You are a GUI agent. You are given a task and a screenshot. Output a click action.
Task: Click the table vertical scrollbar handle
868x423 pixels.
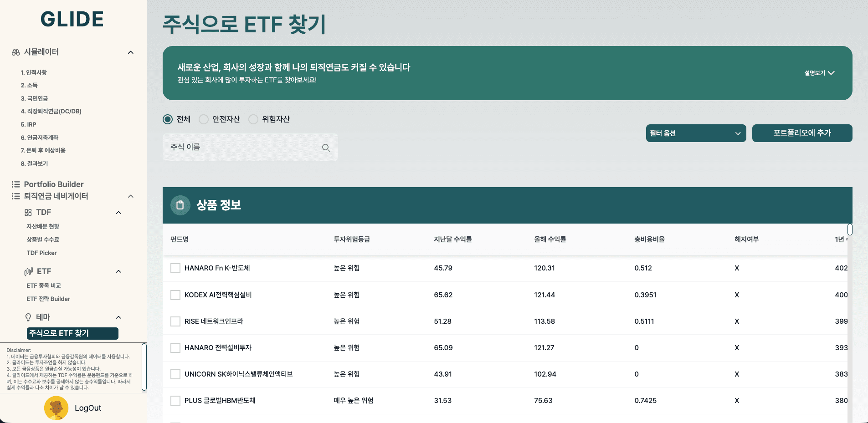pyautogui.click(x=850, y=229)
